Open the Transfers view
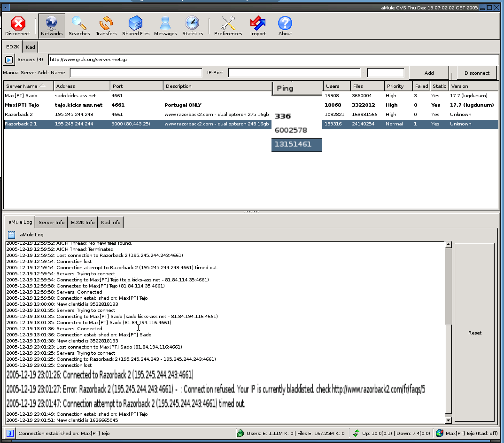Image resolution: width=504 pixels, height=443 pixels. [x=106, y=26]
